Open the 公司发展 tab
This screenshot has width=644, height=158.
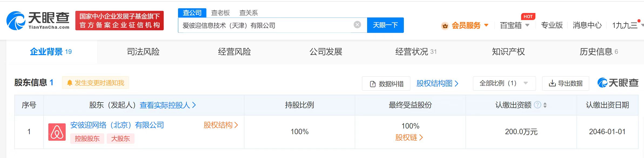click(x=326, y=52)
